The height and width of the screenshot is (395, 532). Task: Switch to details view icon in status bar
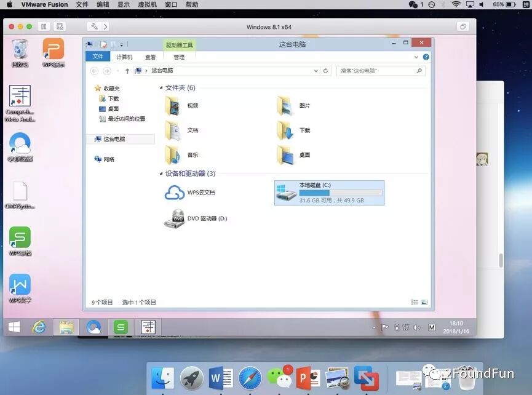coord(414,302)
